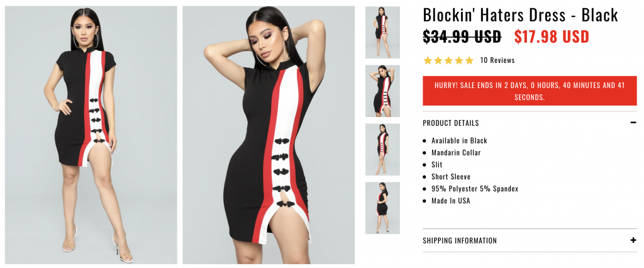Click the red sale countdown banner

530,91
